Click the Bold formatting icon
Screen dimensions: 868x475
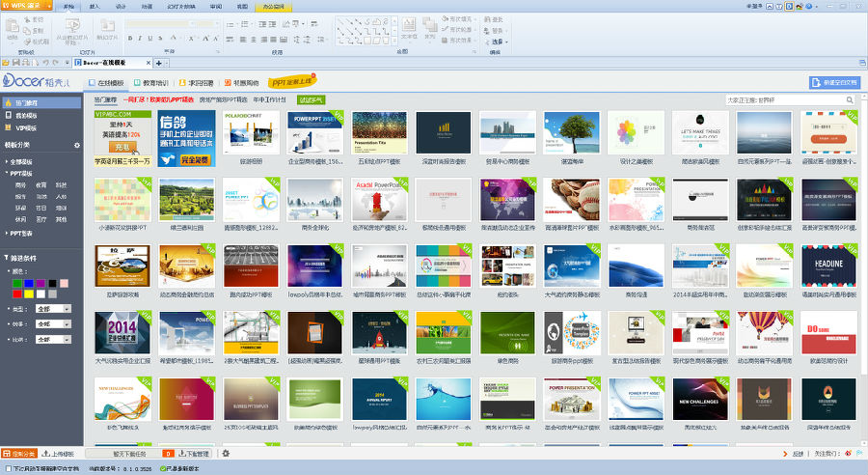(x=130, y=39)
